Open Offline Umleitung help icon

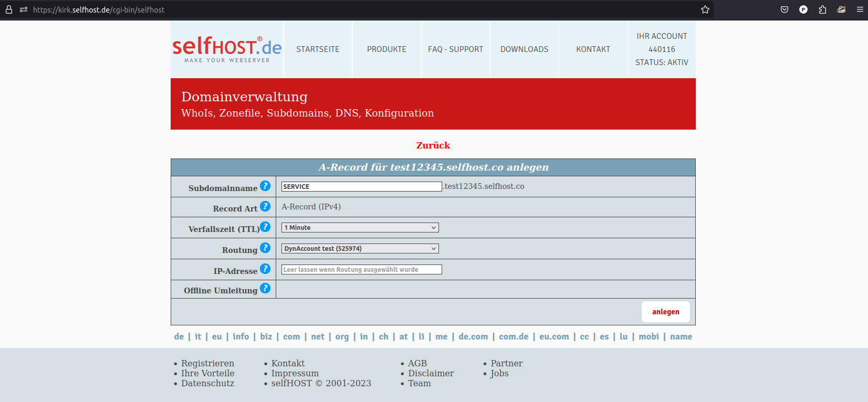coord(265,288)
